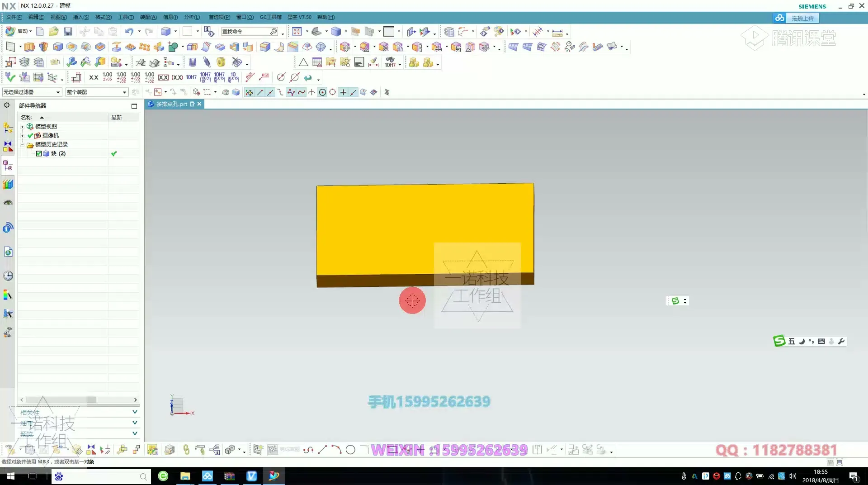
Task: Click the 启动 button
Action: pos(23,31)
